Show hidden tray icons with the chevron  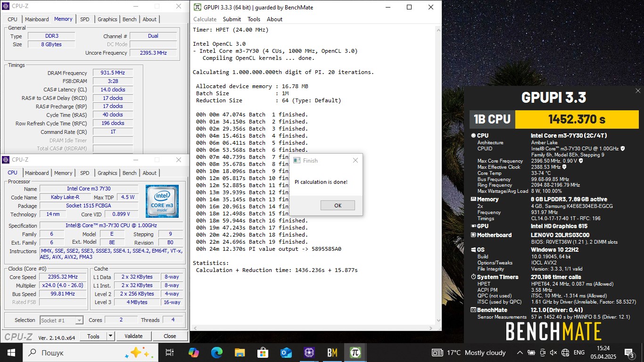[x=520, y=353]
